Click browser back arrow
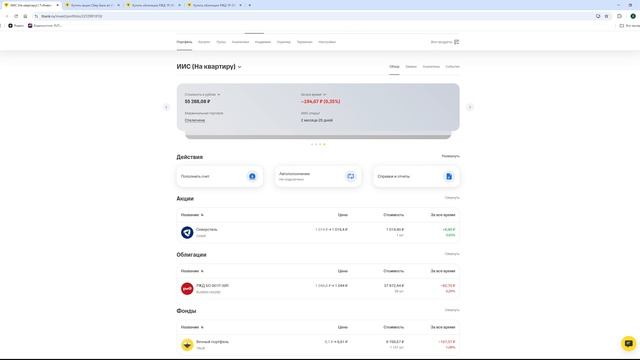 pos(7,16)
